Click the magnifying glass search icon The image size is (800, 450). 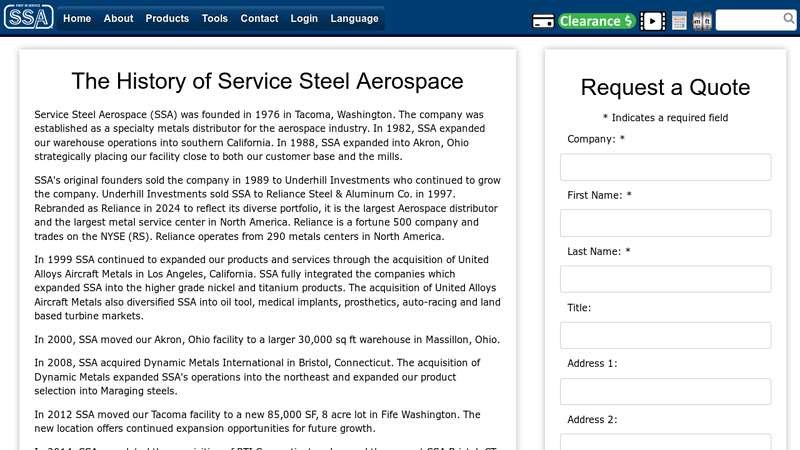[789, 19]
